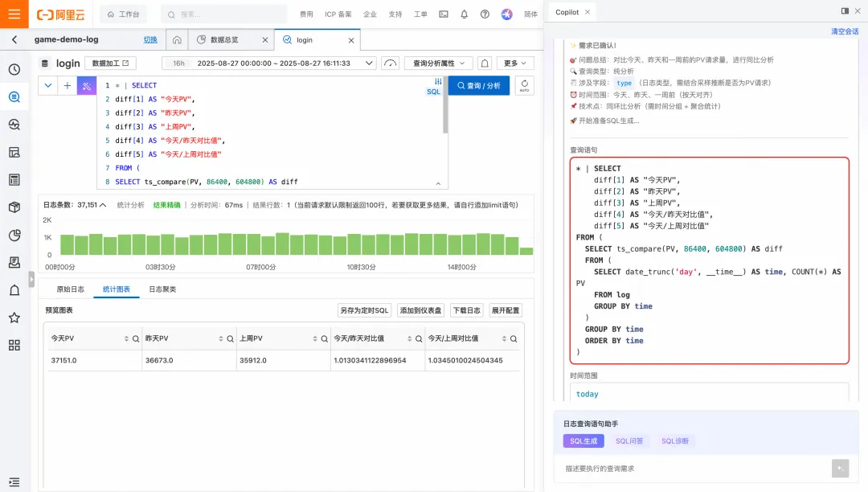Open the notification bell in top bar
This screenshot has height=492, width=868.
pos(464,14)
